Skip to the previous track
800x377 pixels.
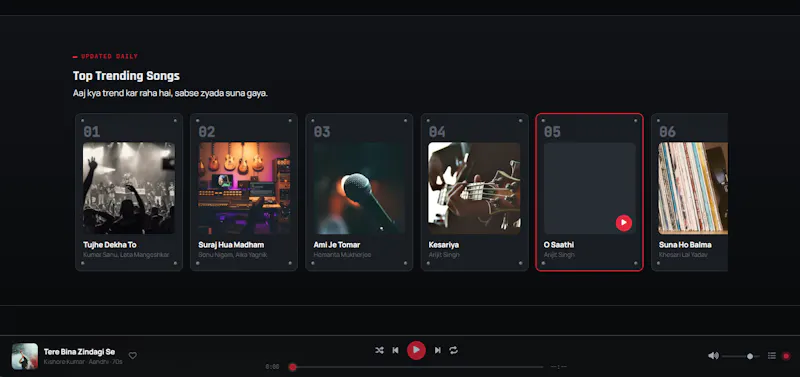pyautogui.click(x=395, y=350)
